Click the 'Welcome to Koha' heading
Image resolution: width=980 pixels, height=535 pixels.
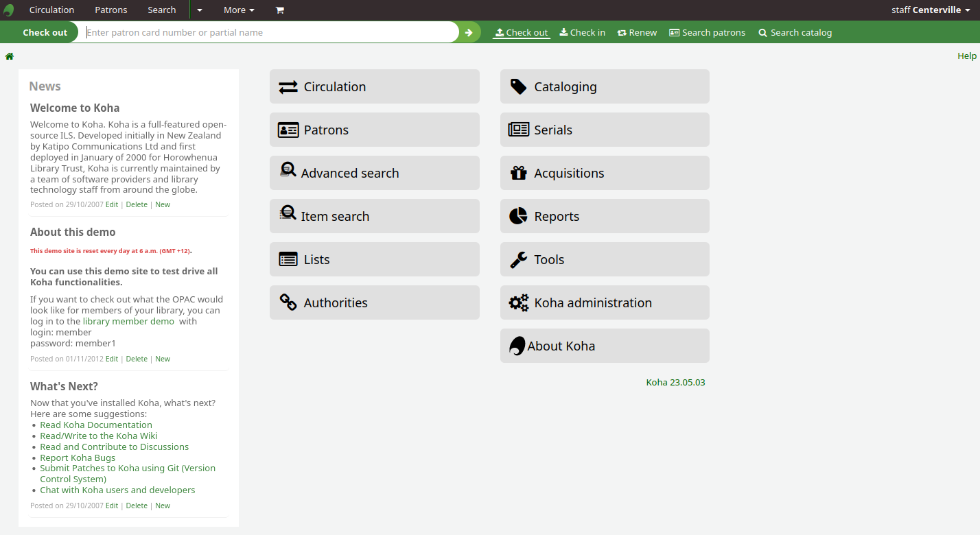[x=75, y=108]
